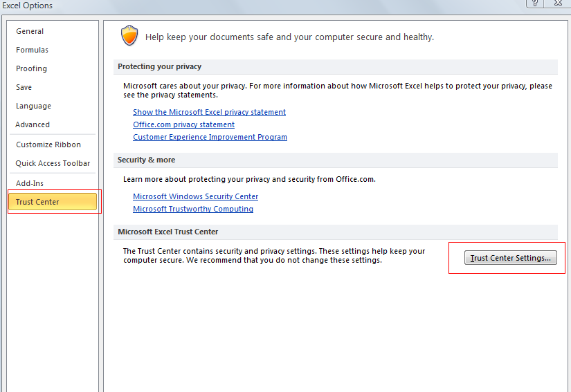Open Customer Experience Improvement Program link
Image resolution: width=571 pixels, height=392 pixels.
coord(210,137)
